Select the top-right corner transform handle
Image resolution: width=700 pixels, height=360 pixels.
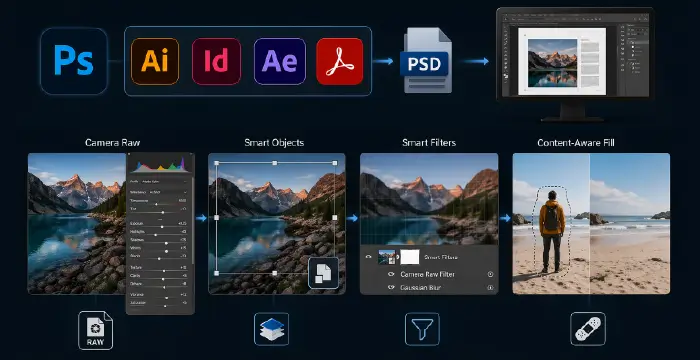click(x=335, y=163)
